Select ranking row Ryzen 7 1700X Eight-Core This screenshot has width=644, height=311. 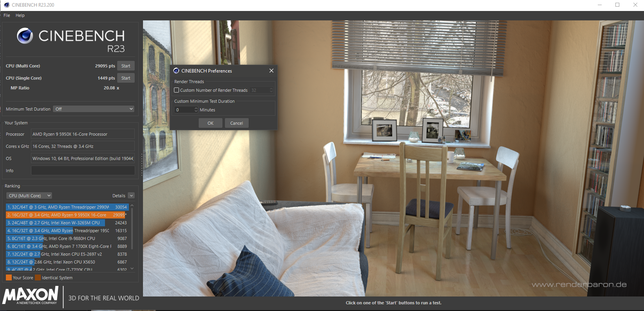pos(67,246)
